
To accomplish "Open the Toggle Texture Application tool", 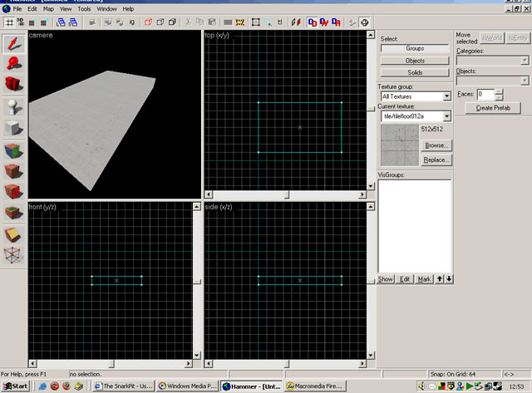I will pyautogui.click(x=14, y=150).
